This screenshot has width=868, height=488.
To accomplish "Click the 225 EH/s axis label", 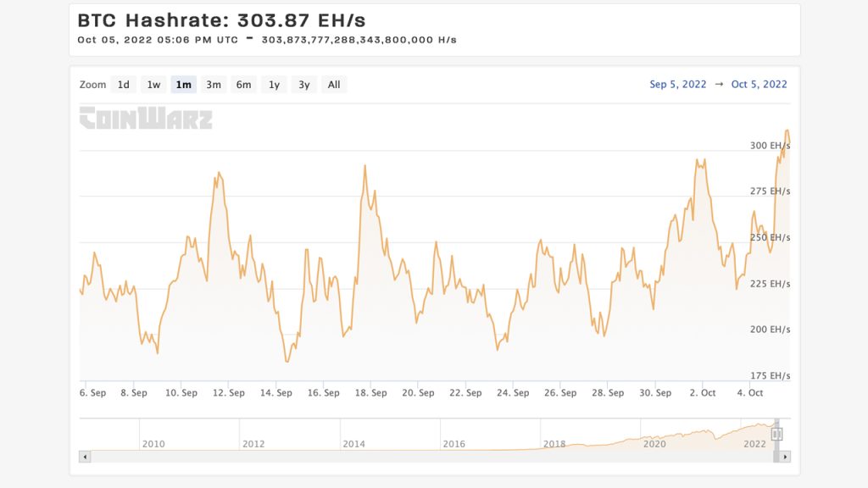I will [x=770, y=284].
